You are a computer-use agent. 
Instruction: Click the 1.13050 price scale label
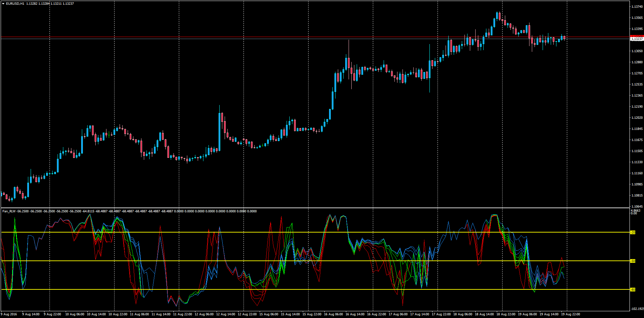coord(637,51)
